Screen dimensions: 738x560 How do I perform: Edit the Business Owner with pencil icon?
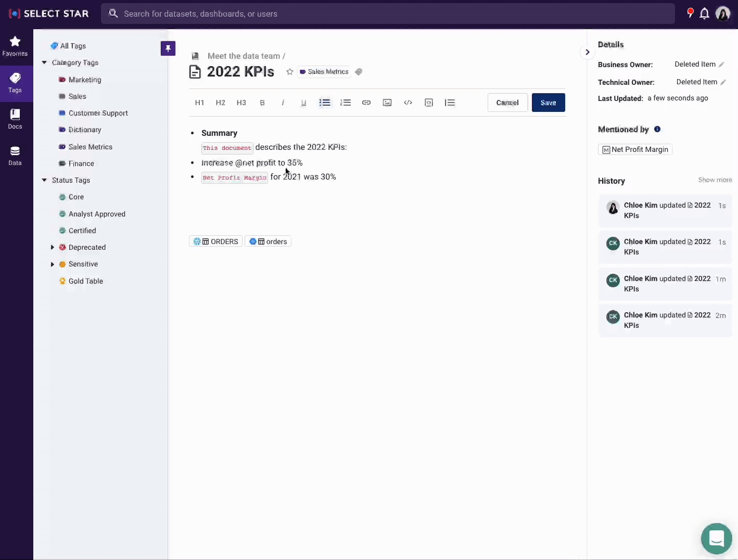click(721, 65)
